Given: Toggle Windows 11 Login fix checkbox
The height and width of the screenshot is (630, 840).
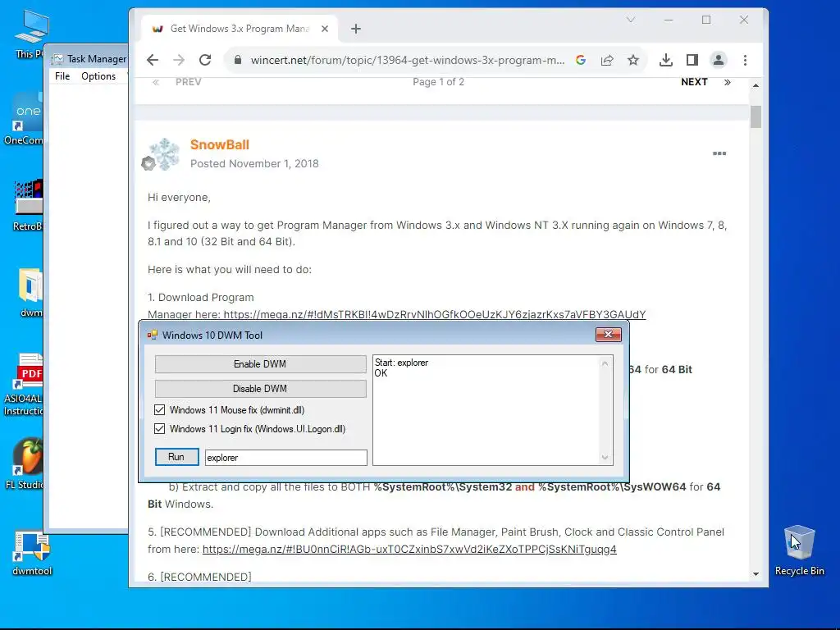Looking at the screenshot, I should (x=160, y=429).
